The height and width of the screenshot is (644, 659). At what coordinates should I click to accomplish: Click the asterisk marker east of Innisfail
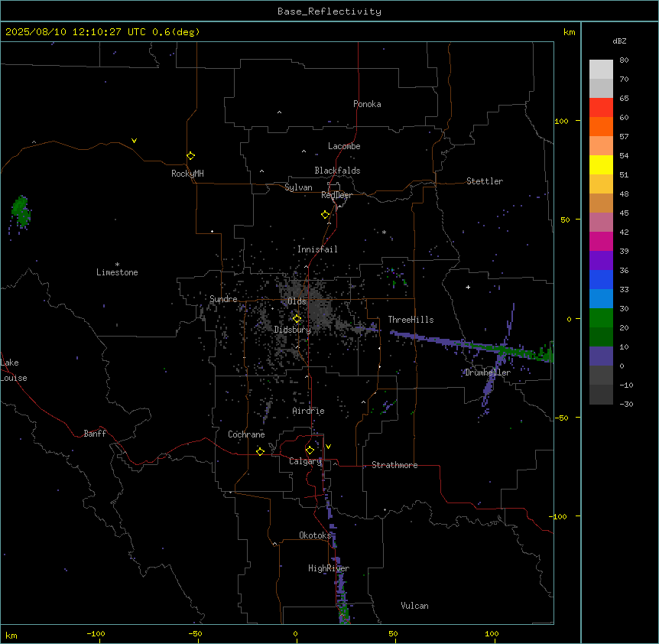384,232
